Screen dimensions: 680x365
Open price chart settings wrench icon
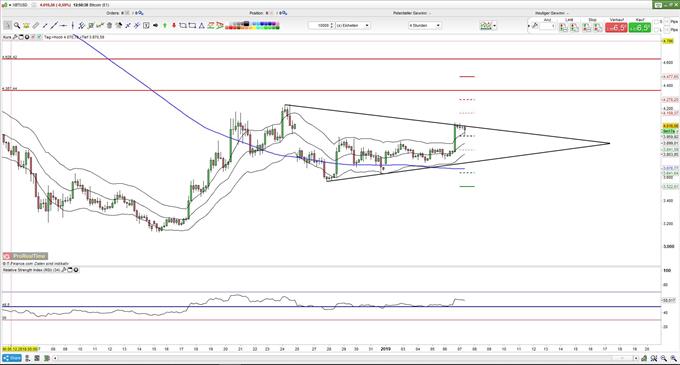point(15,37)
